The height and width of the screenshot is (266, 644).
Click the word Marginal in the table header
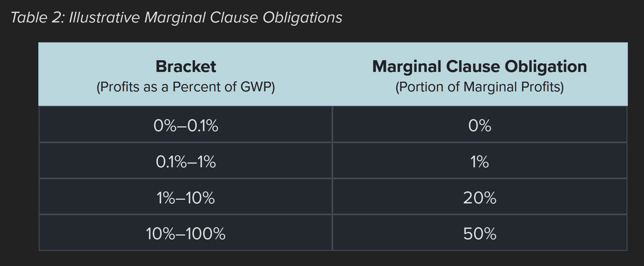pyautogui.click(x=407, y=67)
